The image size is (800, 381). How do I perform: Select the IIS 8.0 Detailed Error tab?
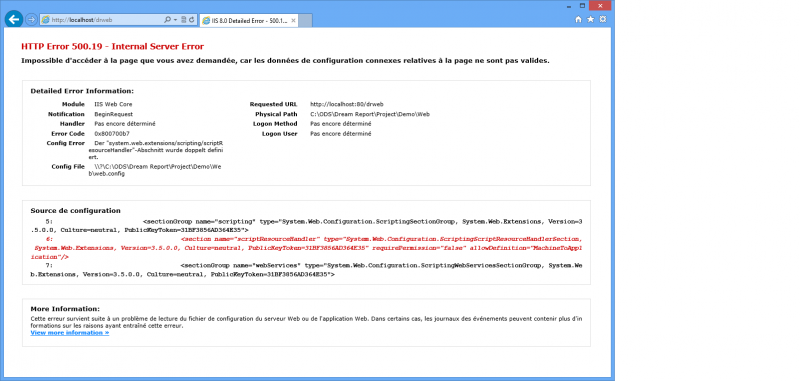coord(248,20)
